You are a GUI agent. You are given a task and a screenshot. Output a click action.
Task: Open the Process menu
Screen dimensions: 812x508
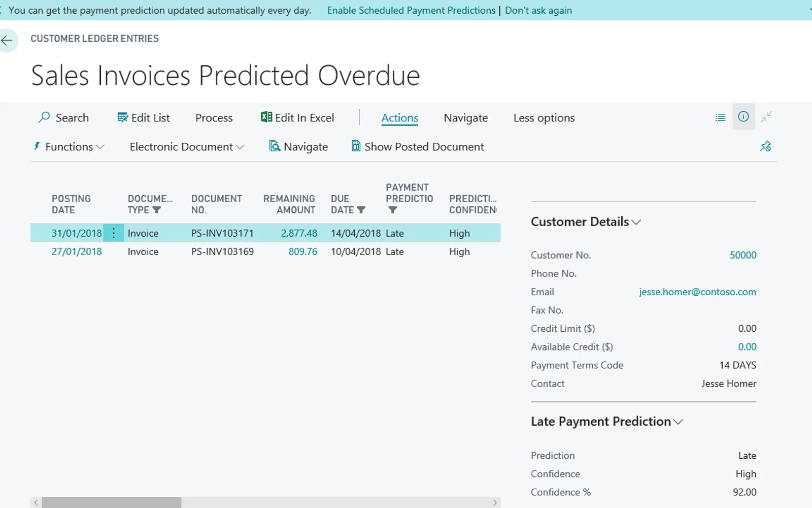coord(214,118)
